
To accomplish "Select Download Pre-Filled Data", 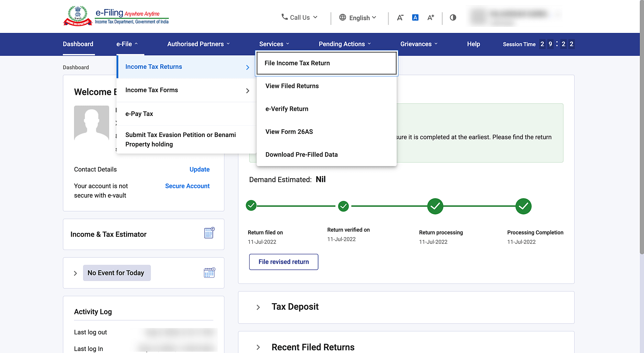I will point(327,155).
